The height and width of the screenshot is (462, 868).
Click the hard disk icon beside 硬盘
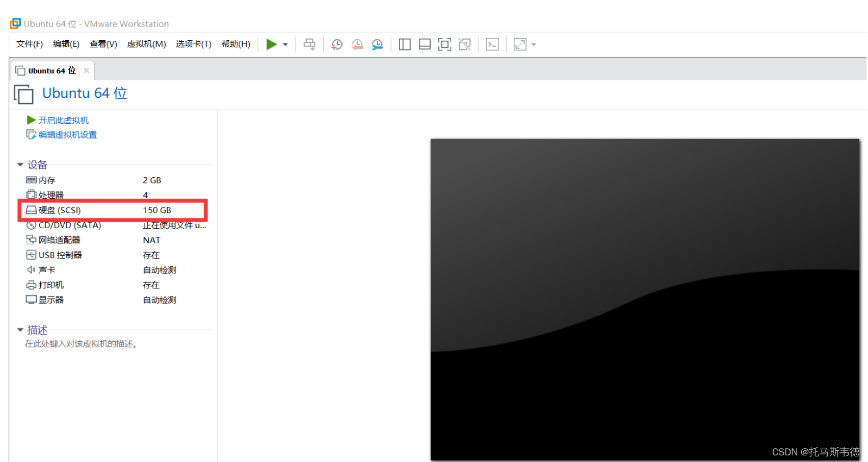31,210
